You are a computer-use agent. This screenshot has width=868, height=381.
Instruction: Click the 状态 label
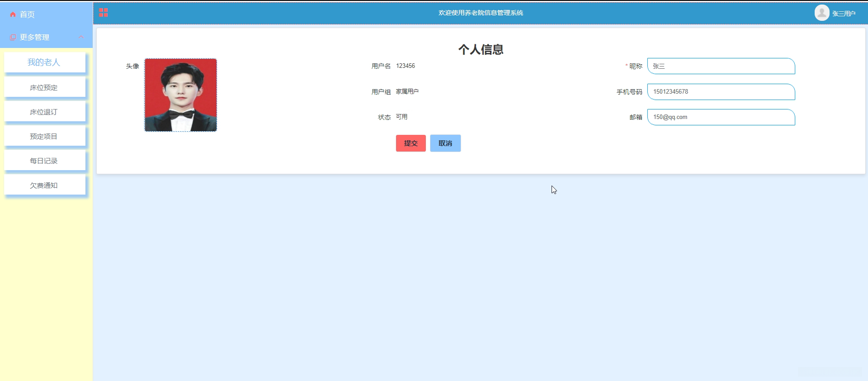click(x=384, y=117)
